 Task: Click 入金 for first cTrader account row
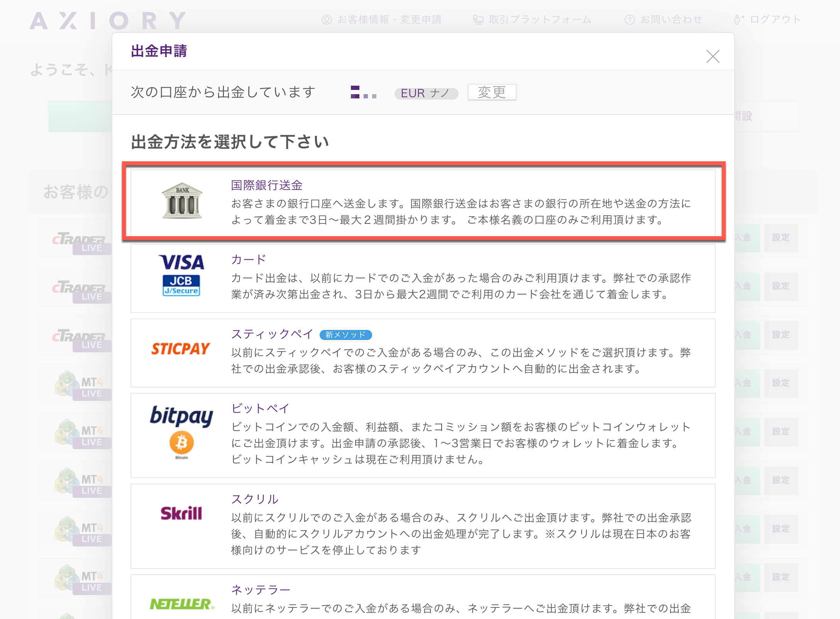747,238
